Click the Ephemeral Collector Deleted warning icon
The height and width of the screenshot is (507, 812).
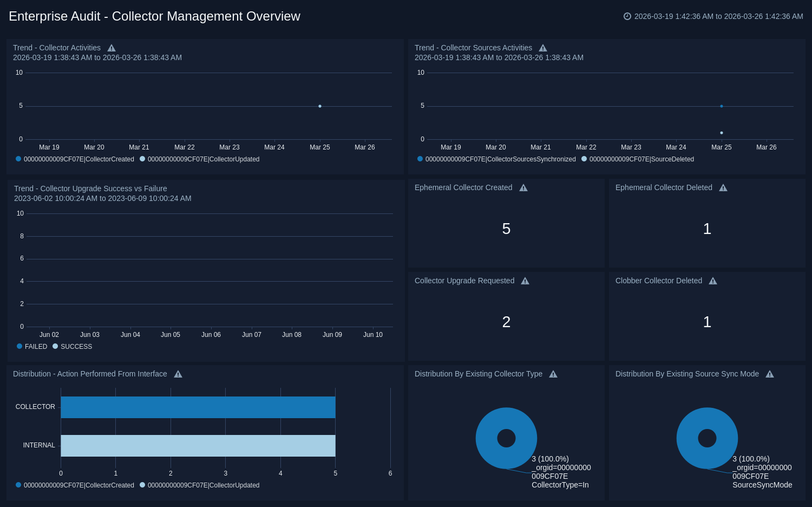point(723,188)
